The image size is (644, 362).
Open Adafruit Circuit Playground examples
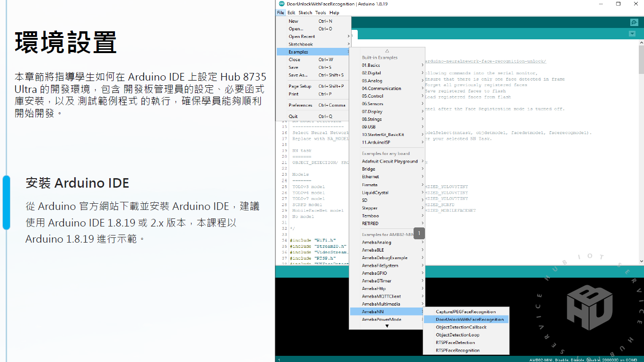click(387, 161)
